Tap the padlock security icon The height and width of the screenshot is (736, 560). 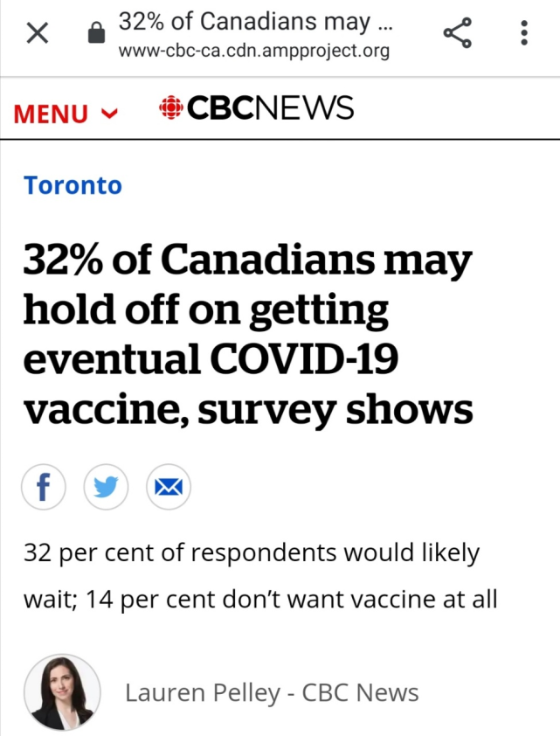[x=97, y=33]
